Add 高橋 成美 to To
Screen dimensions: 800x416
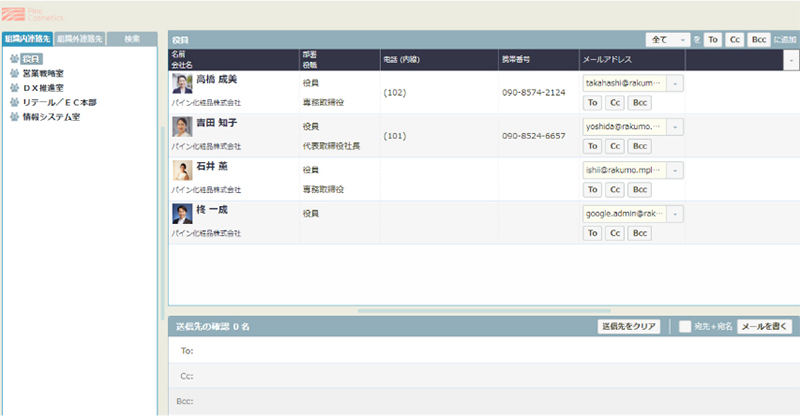point(592,103)
